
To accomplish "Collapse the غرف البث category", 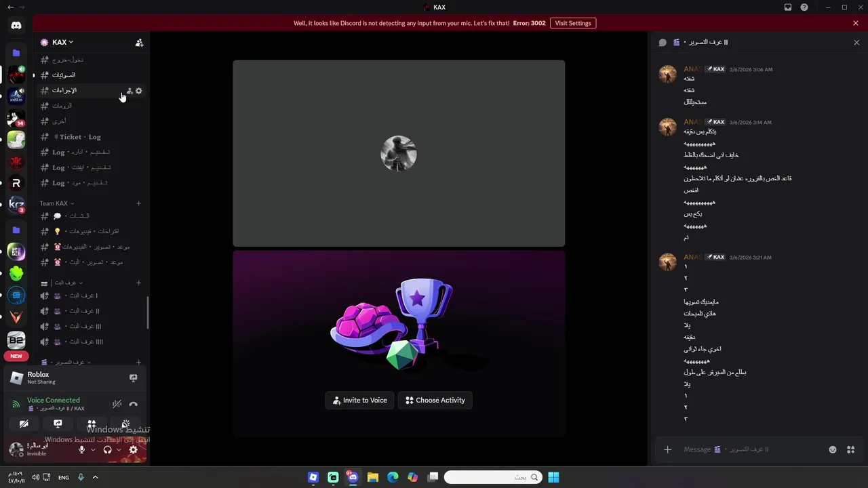I will pos(62,283).
